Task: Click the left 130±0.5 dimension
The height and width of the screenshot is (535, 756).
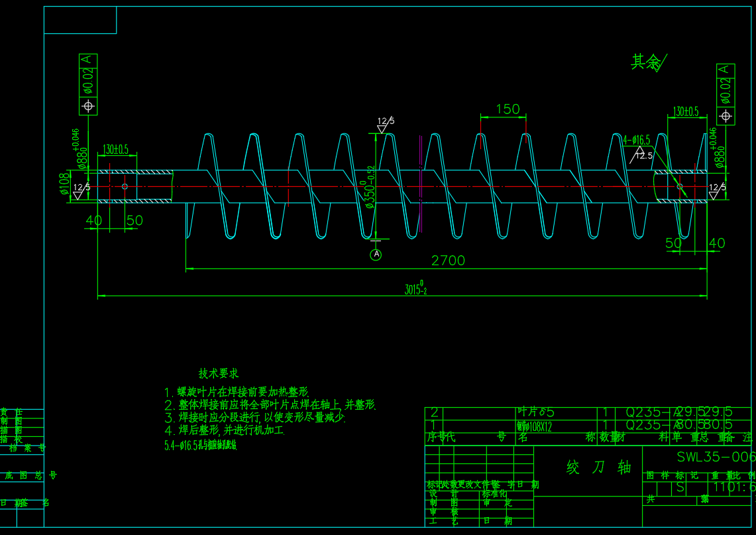Action: (115, 149)
